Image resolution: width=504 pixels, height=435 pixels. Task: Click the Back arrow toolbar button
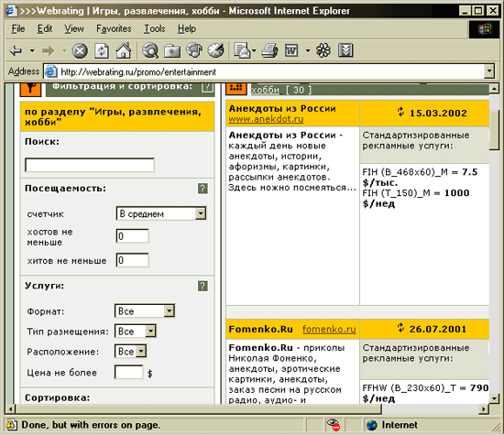coord(16,50)
